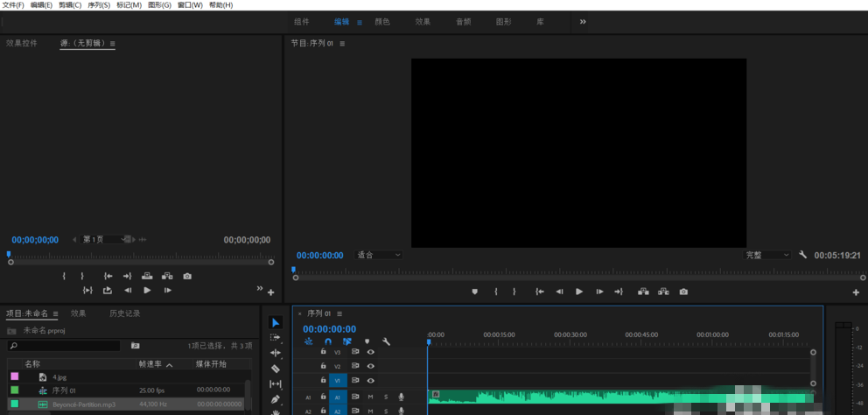Screen dimensions: 868x415
Task: Click Export Frame camera icon in Program monitor
Action: point(683,292)
